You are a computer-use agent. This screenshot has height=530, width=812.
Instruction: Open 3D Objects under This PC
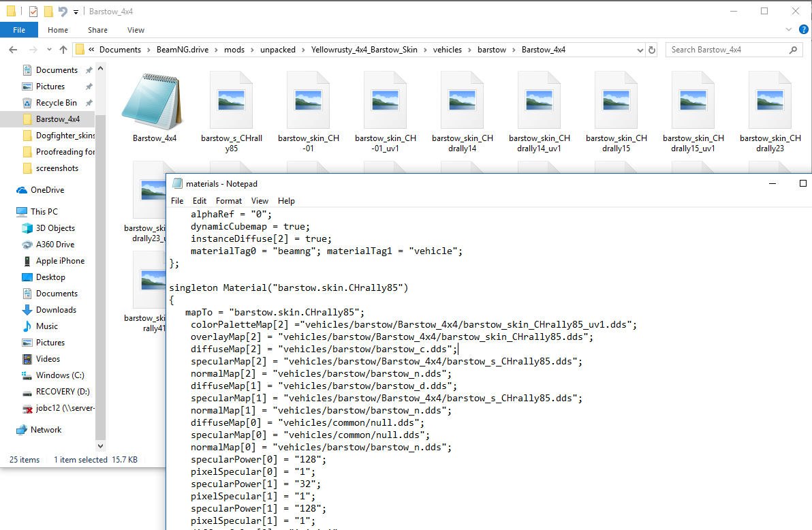tap(55, 228)
